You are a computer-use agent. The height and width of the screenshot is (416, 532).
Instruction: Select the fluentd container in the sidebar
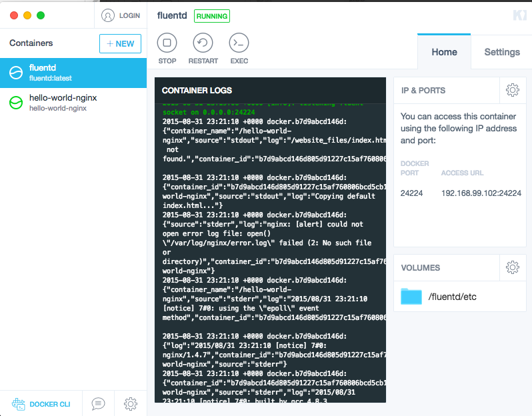73,73
